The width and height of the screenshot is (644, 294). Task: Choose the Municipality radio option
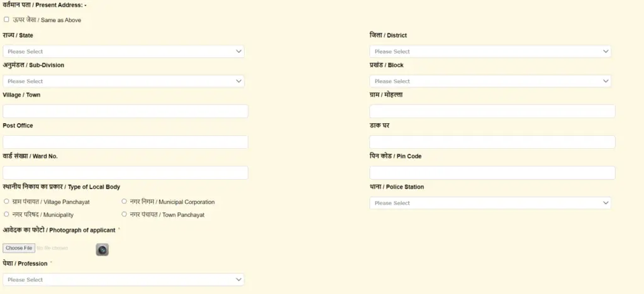tap(6, 214)
